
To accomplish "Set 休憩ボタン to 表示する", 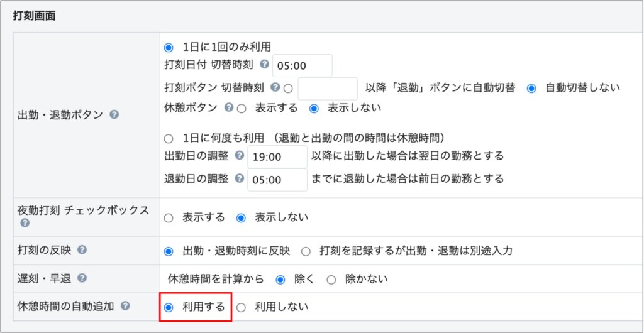I will click(241, 108).
